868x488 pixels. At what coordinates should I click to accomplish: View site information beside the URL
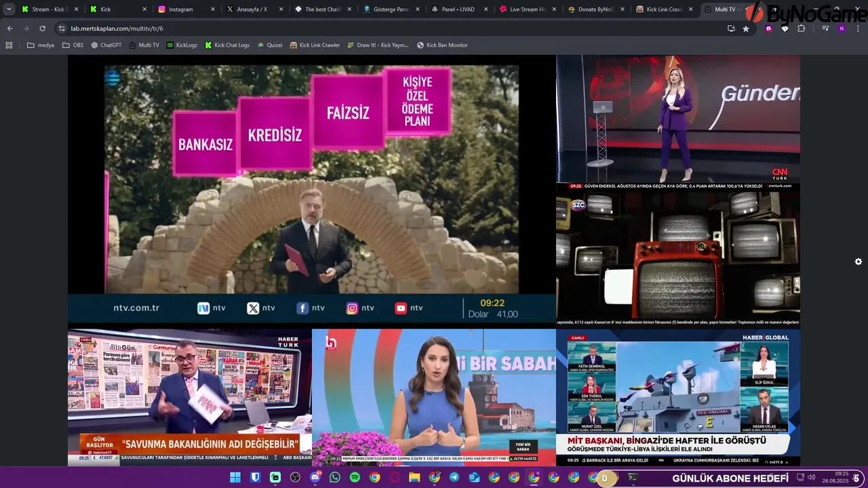(x=62, y=28)
